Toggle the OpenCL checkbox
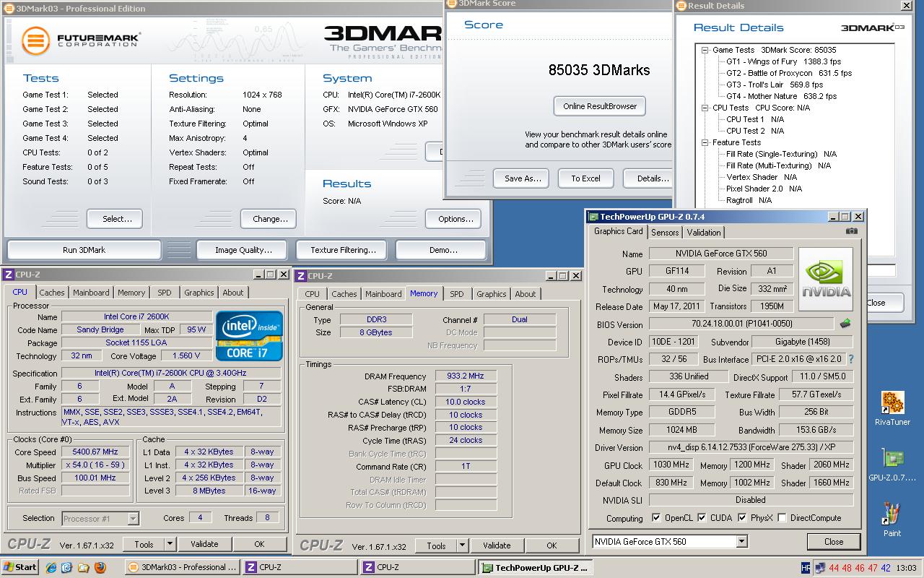The width and height of the screenshot is (924, 578). click(x=656, y=518)
